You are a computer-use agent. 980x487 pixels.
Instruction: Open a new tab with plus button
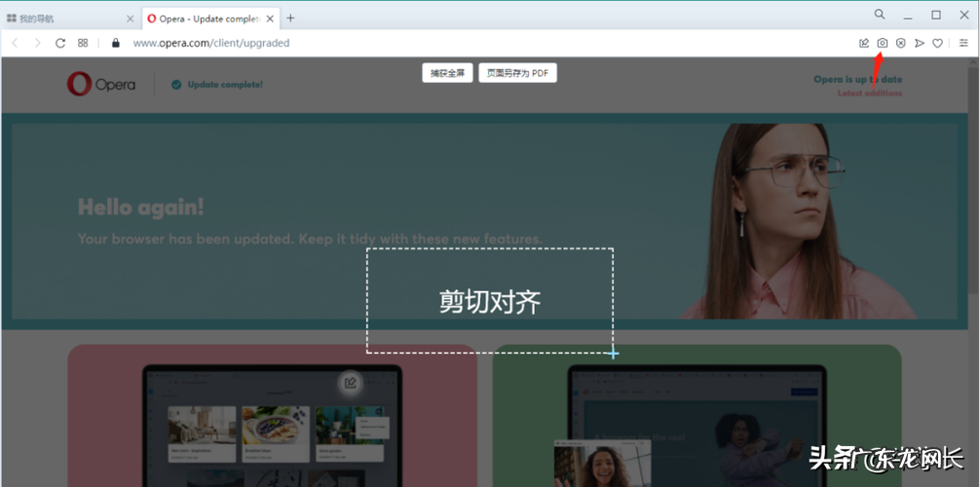(290, 18)
